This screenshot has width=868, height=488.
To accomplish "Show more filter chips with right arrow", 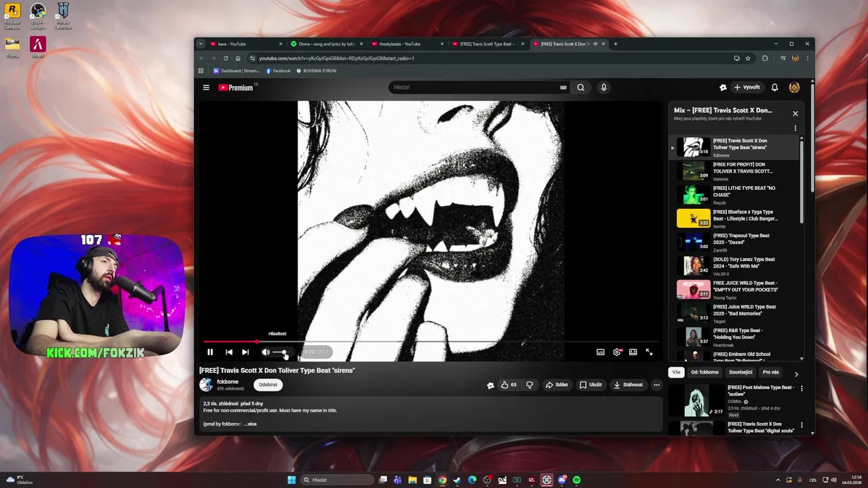I will [x=796, y=373].
